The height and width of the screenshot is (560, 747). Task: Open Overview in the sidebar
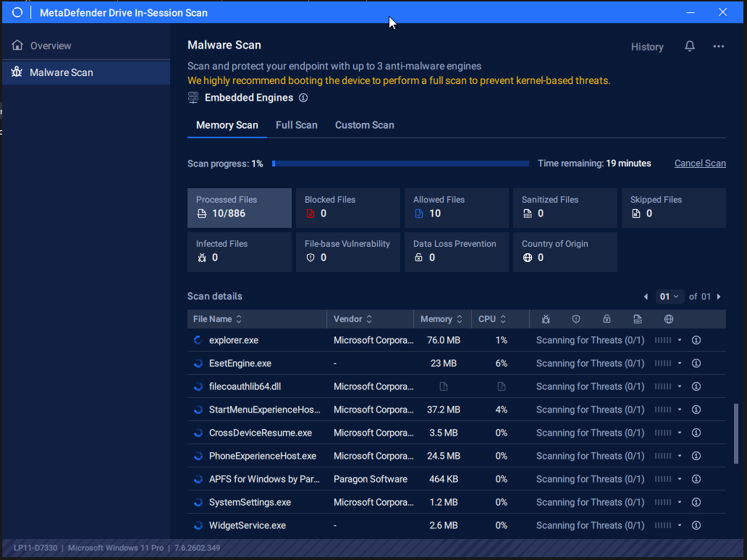pos(51,46)
